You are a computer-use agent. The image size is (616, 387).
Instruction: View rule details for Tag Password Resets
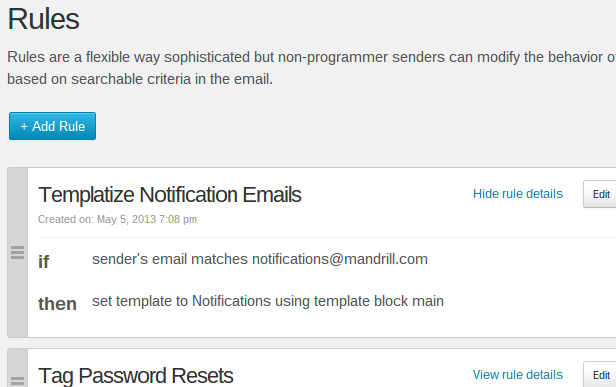pyautogui.click(x=518, y=375)
